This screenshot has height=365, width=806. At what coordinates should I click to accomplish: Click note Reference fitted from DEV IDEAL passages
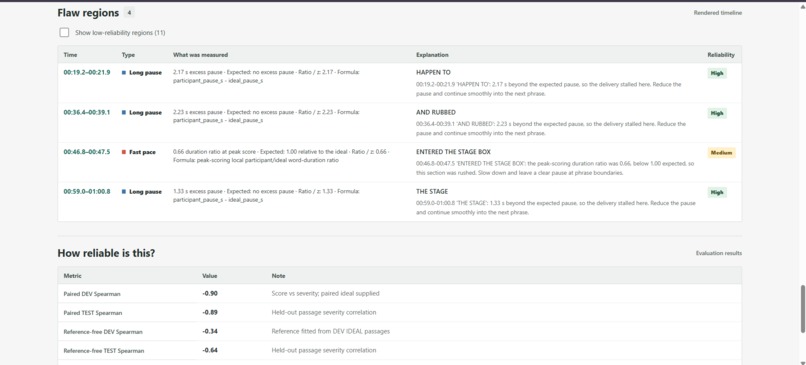click(x=331, y=332)
